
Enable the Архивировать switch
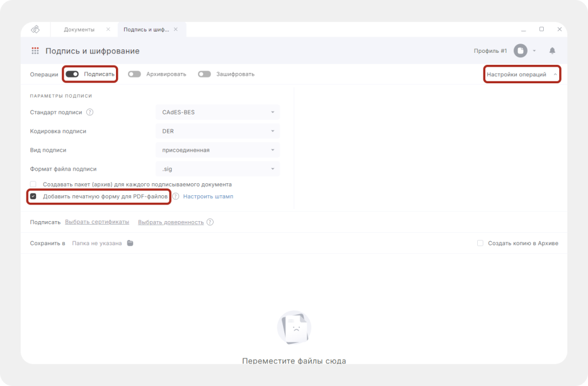tap(134, 74)
